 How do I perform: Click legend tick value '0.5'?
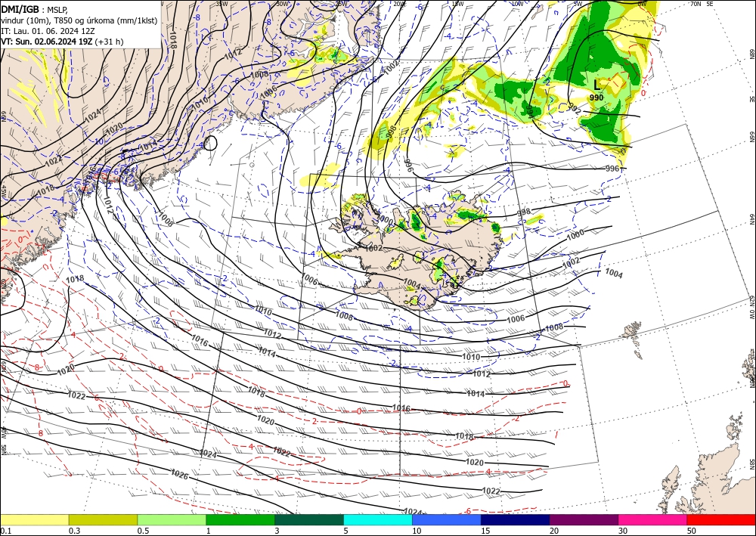point(143,531)
